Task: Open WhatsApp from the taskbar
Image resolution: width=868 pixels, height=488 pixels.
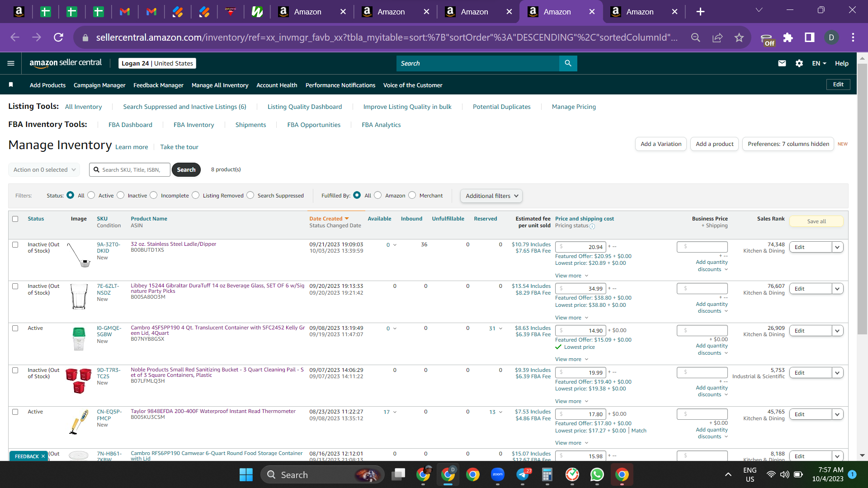Action: click(x=597, y=474)
